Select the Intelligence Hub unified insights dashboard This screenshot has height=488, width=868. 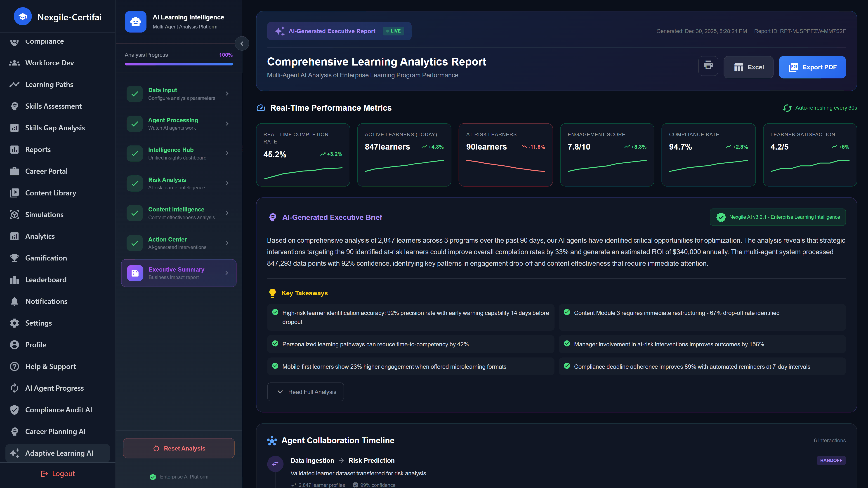[x=179, y=153]
